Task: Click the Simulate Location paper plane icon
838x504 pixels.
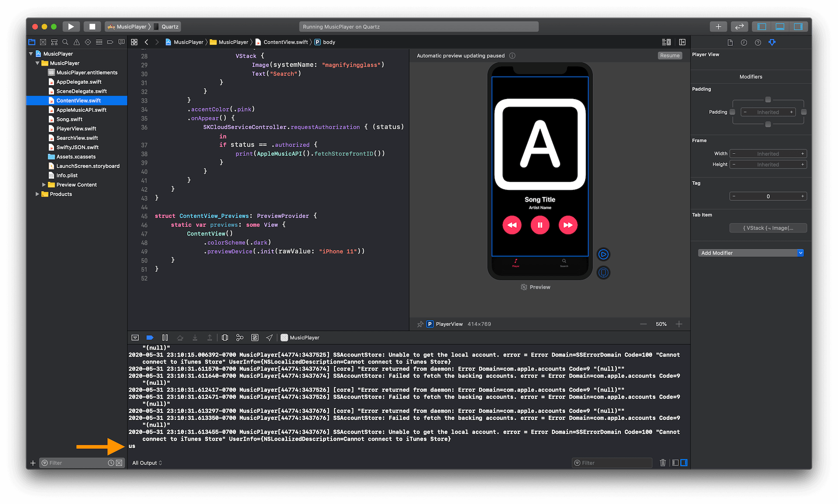Action: [x=269, y=337]
